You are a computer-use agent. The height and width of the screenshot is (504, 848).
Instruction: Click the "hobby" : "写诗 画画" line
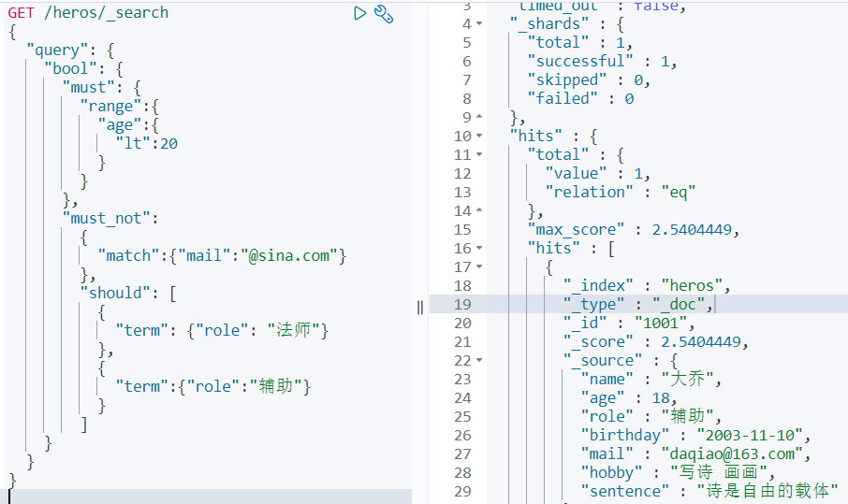(679, 472)
